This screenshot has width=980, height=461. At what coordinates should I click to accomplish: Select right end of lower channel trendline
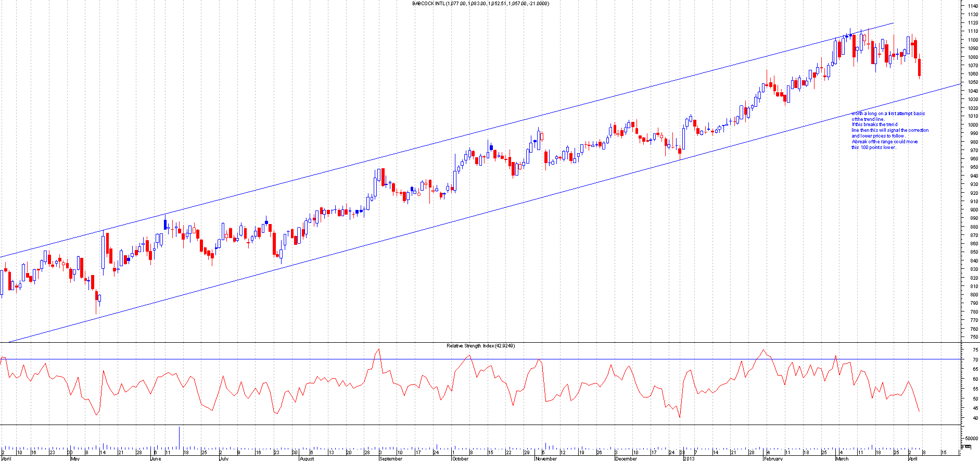coord(960,84)
